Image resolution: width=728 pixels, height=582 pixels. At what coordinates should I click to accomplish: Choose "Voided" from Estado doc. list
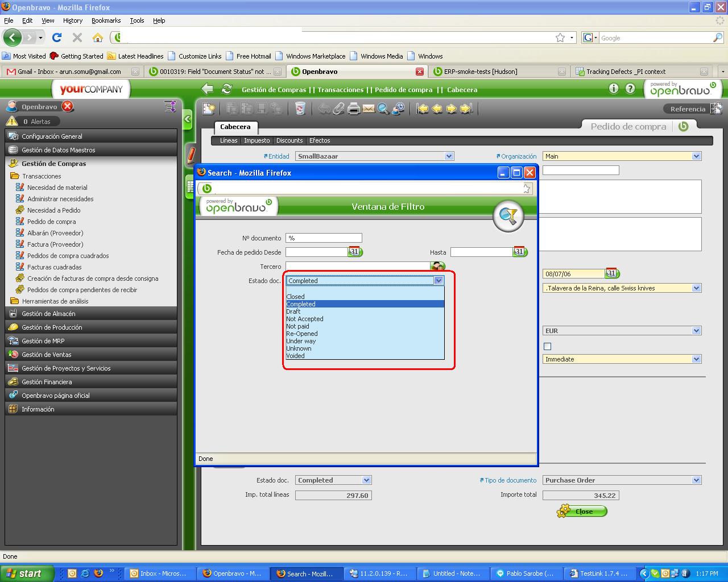(x=295, y=356)
